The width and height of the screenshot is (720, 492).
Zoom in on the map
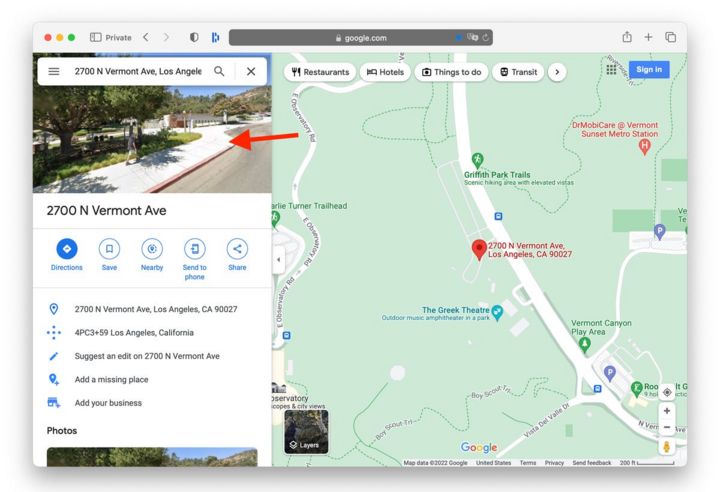click(x=667, y=411)
